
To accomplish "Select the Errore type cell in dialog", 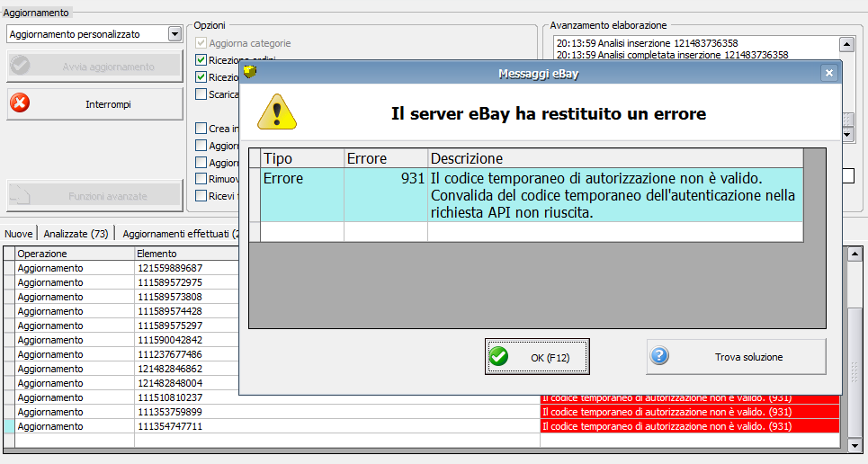I will click(x=302, y=195).
